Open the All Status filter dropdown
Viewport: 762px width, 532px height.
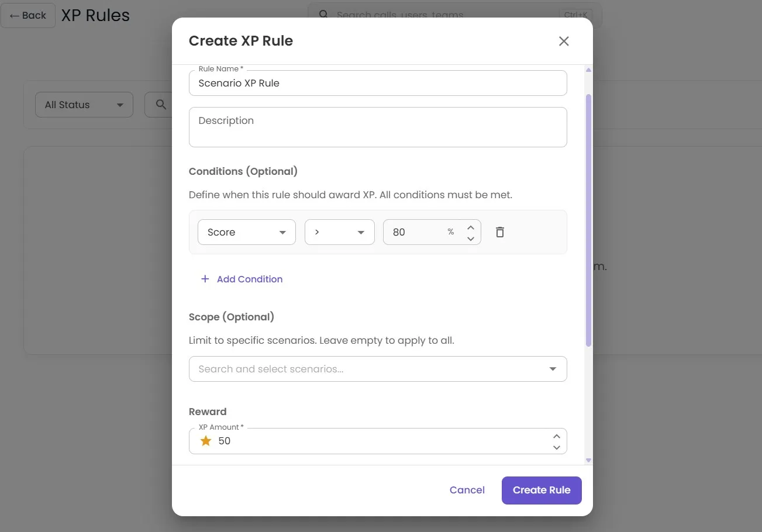pos(84,105)
